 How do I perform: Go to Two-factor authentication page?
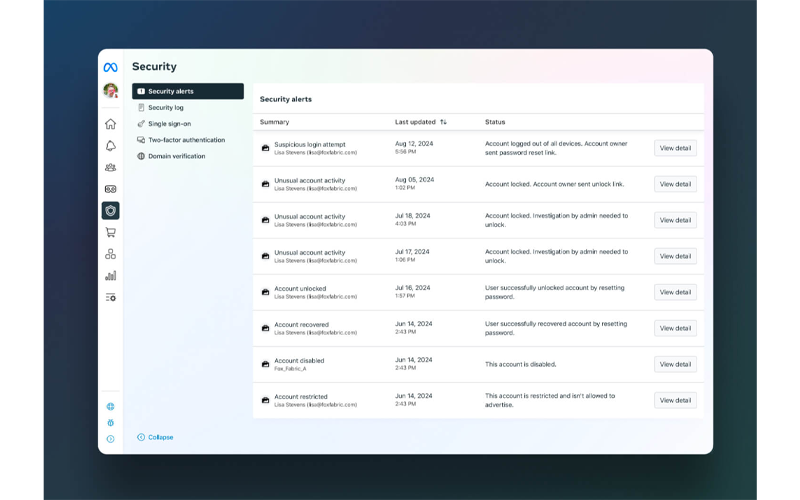coord(186,140)
